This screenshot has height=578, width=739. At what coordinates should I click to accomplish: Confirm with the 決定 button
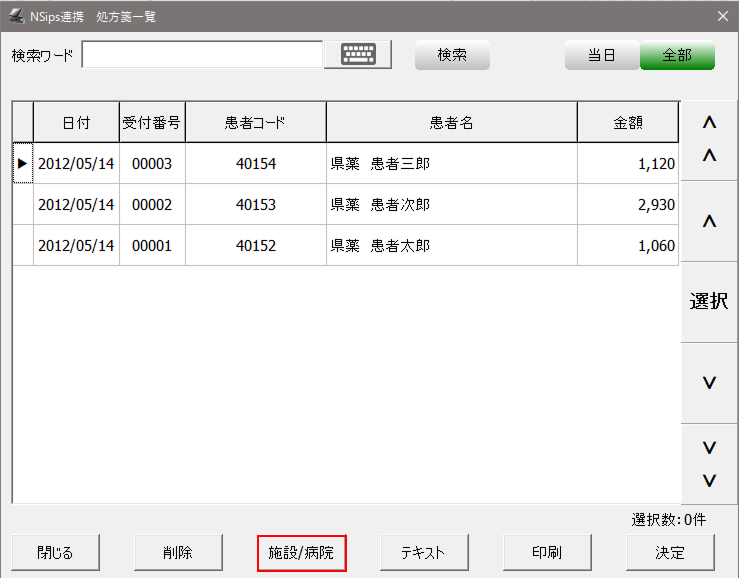point(670,552)
